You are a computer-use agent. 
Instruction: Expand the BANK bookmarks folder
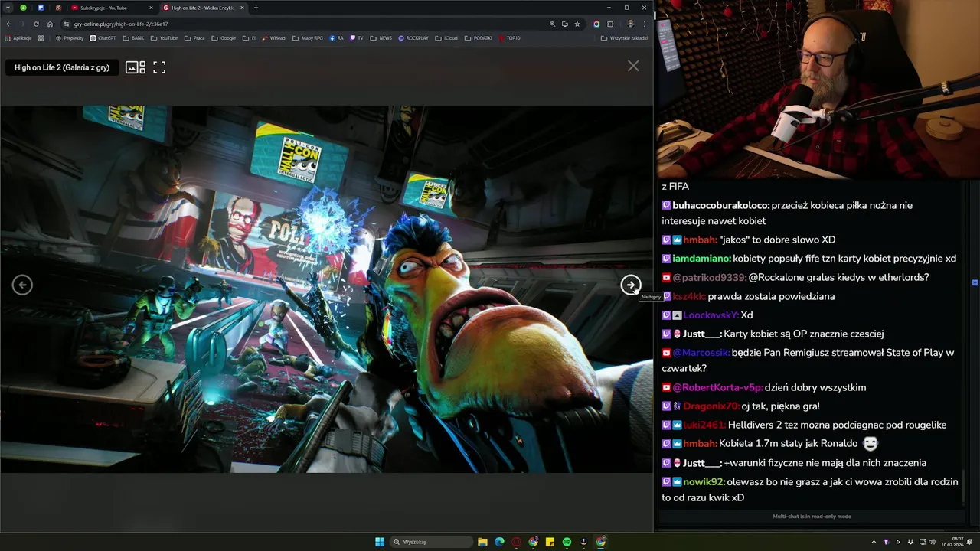click(x=133, y=37)
